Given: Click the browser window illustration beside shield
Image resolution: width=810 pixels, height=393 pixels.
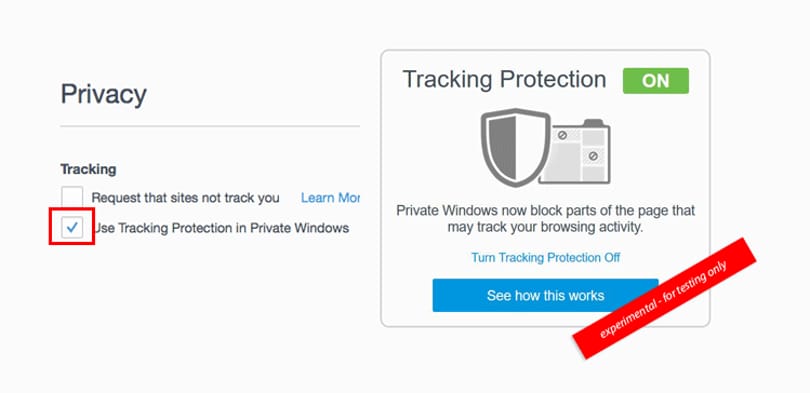Looking at the screenshot, I should click(576, 151).
